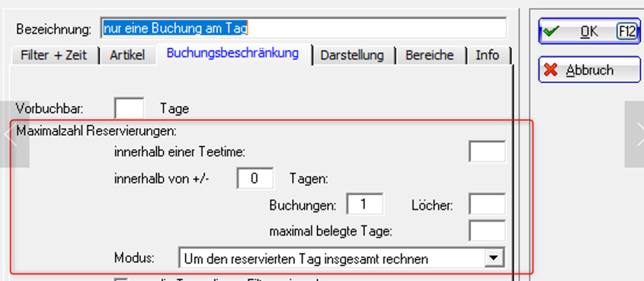
Task: Click the red X icon on Abbruch
Action: [x=550, y=70]
